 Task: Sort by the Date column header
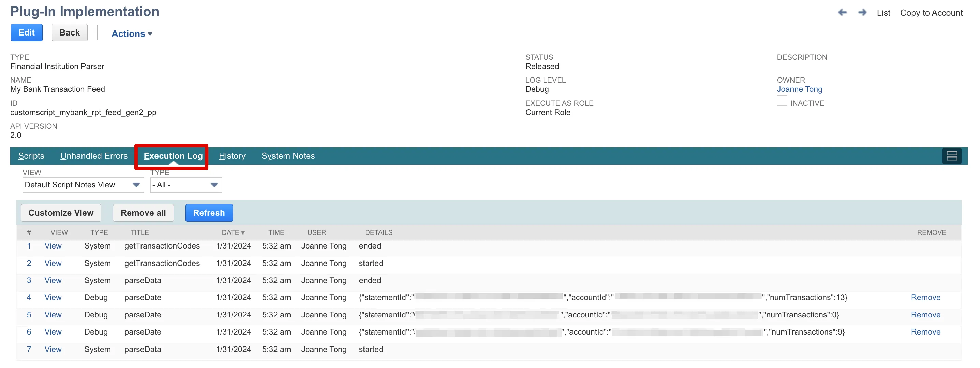(233, 232)
